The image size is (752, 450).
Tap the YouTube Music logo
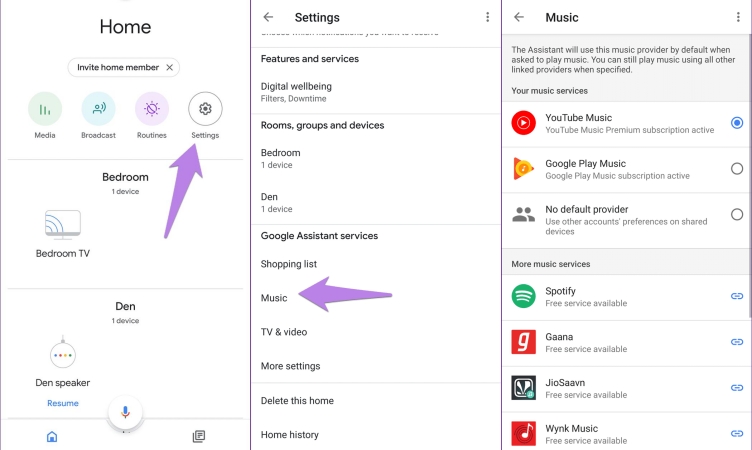pos(523,123)
